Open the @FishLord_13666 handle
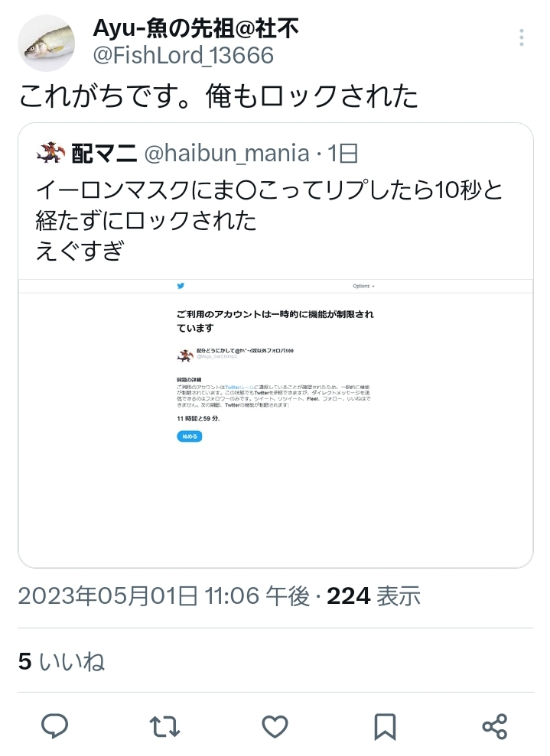This screenshot has width=550, height=756. (184, 56)
